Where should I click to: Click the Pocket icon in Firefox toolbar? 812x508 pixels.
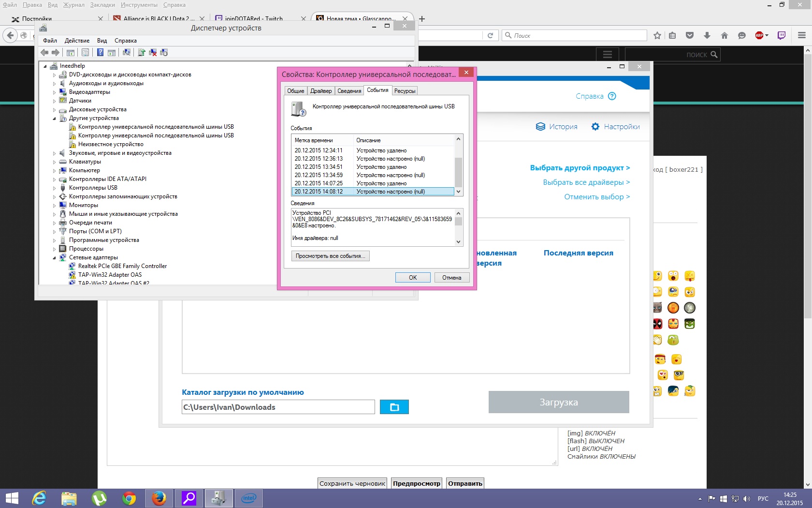pos(690,35)
